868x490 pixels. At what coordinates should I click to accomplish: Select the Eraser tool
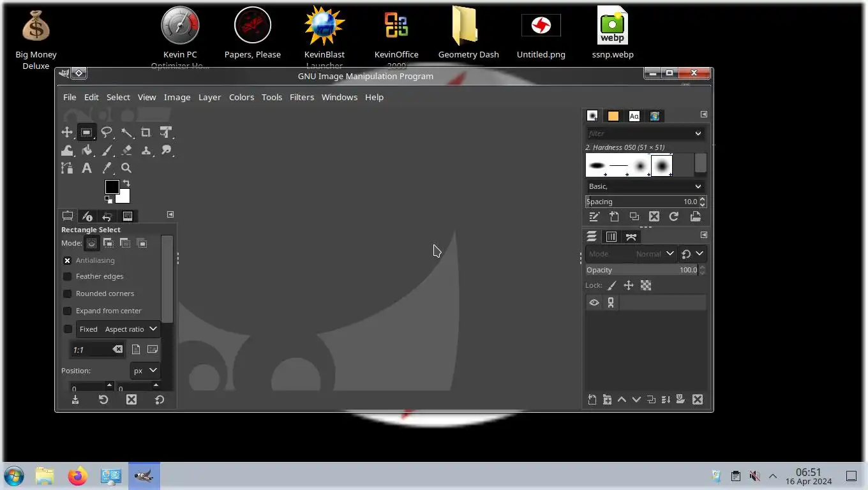click(126, 151)
